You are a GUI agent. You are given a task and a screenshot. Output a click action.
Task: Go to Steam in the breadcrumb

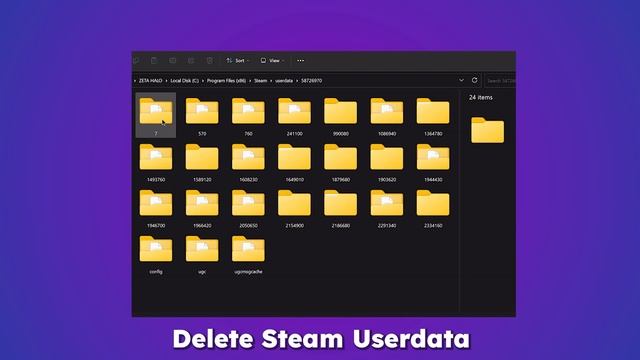coord(260,81)
